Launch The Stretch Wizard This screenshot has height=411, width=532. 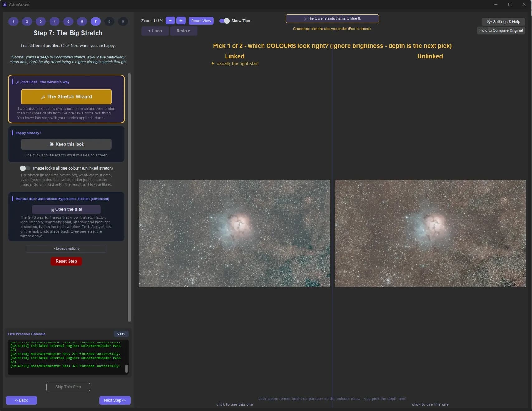tap(66, 96)
